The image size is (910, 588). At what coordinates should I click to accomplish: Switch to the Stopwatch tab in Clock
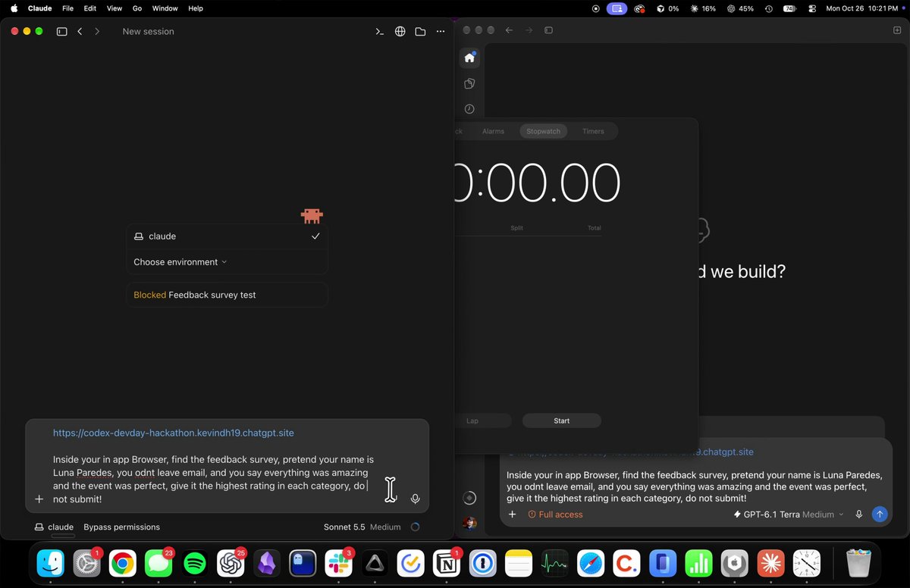point(543,131)
